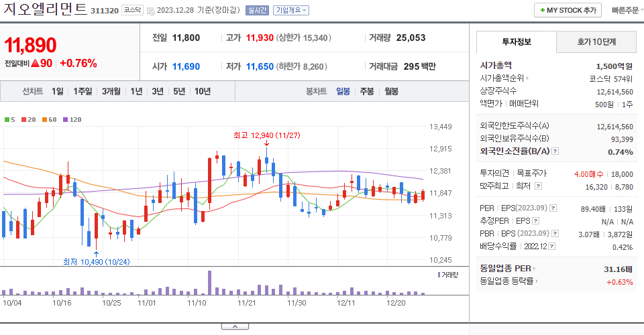644x335 pixels.
Task: Select the 3년 line chart period
Action: click(x=158, y=91)
